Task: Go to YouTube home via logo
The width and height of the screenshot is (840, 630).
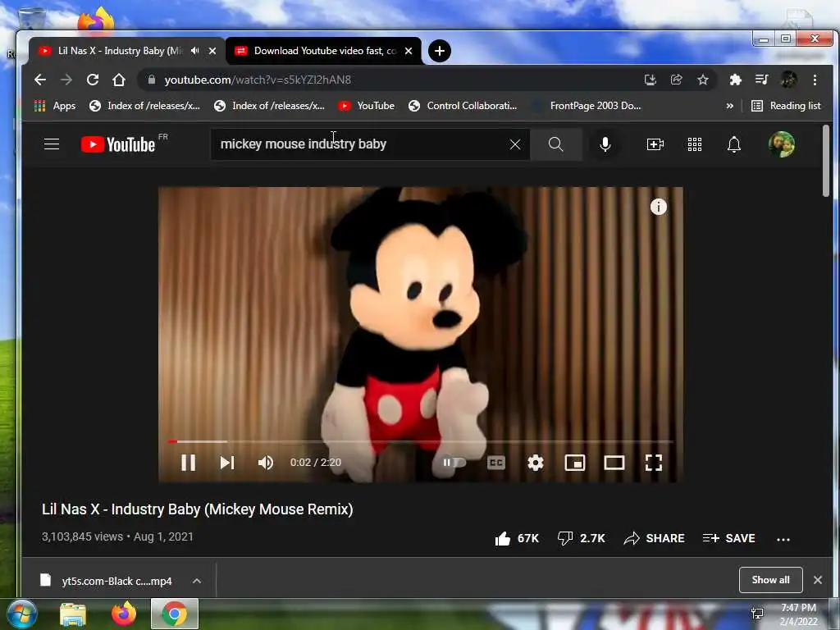Action: tap(118, 144)
